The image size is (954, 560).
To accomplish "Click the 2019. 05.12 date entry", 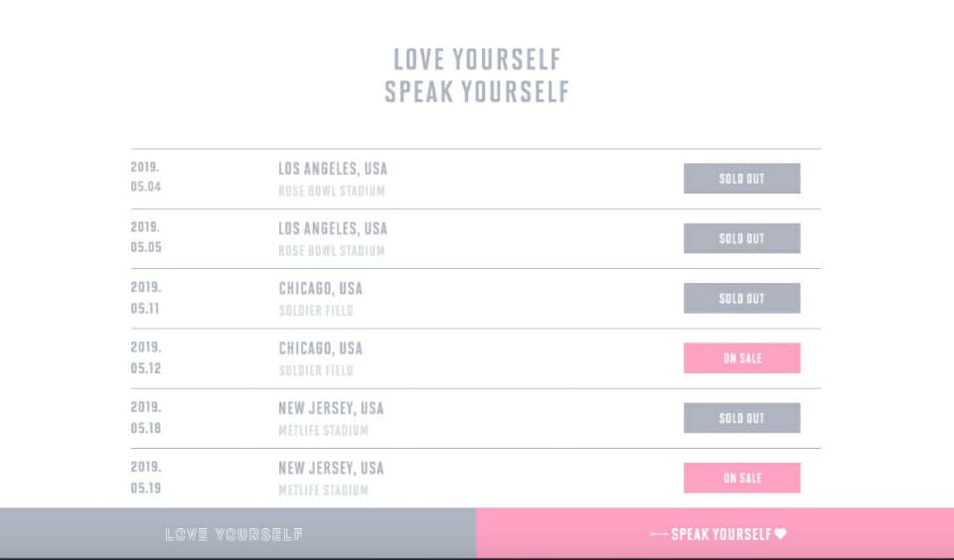I will tap(146, 356).
